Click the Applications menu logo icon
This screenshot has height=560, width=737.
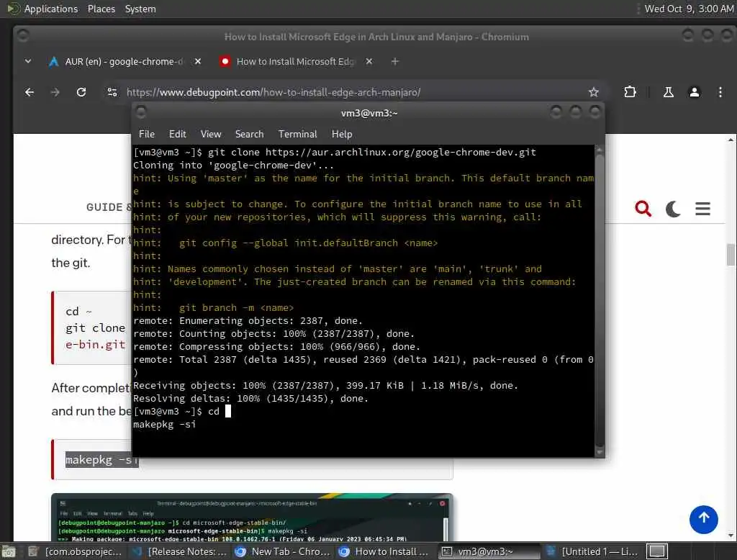tap(13, 9)
